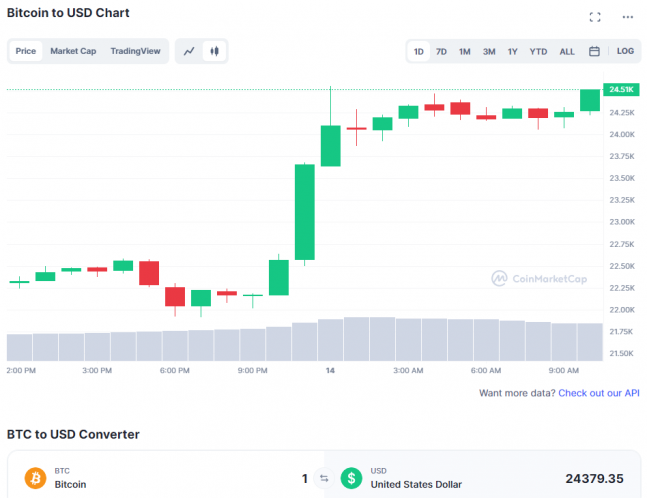The height and width of the screenshot is (498, 647).
Task: Select the Price tab
Action: point(26,51)
